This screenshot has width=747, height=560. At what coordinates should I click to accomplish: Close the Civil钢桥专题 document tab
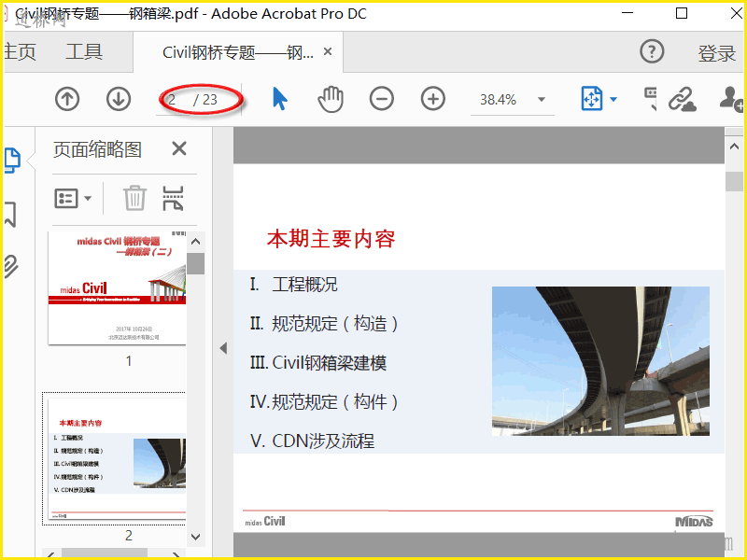point(328,51)
